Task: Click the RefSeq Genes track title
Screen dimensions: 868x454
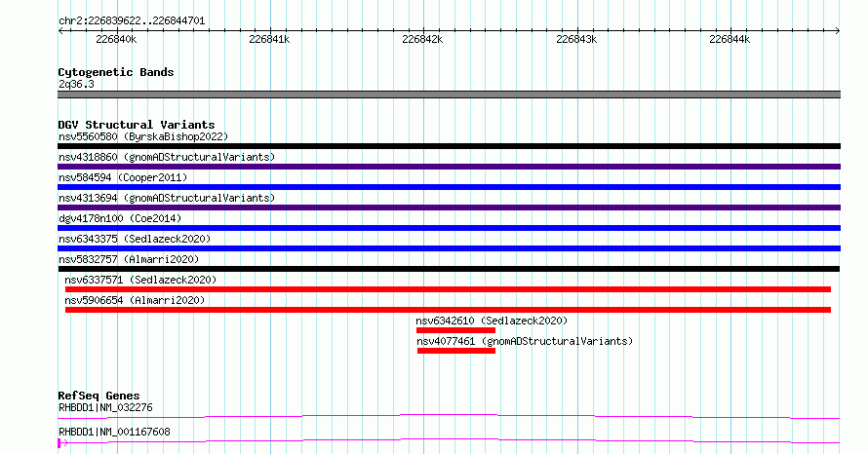Action: [x=99, y=396]
